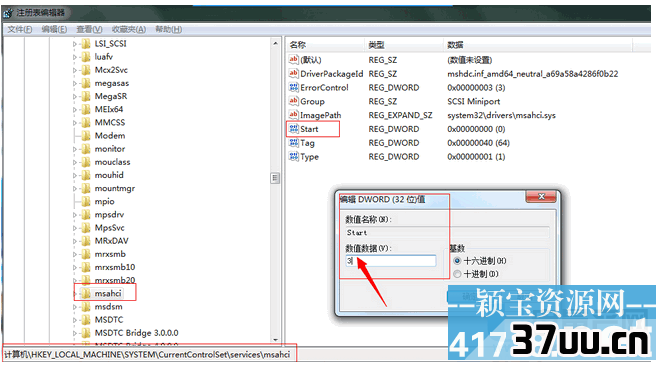
Task: Select the MSDTC Bridge 3.0.0.0 tree item
Action: tap(136, 333)
